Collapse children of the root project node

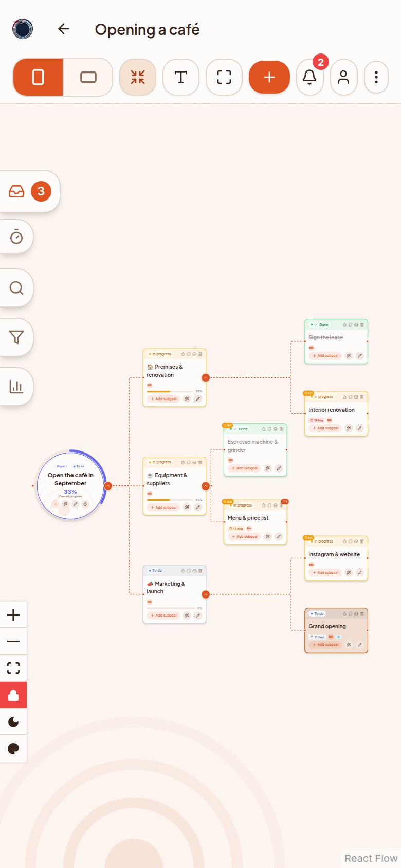(x=108, y=485)
